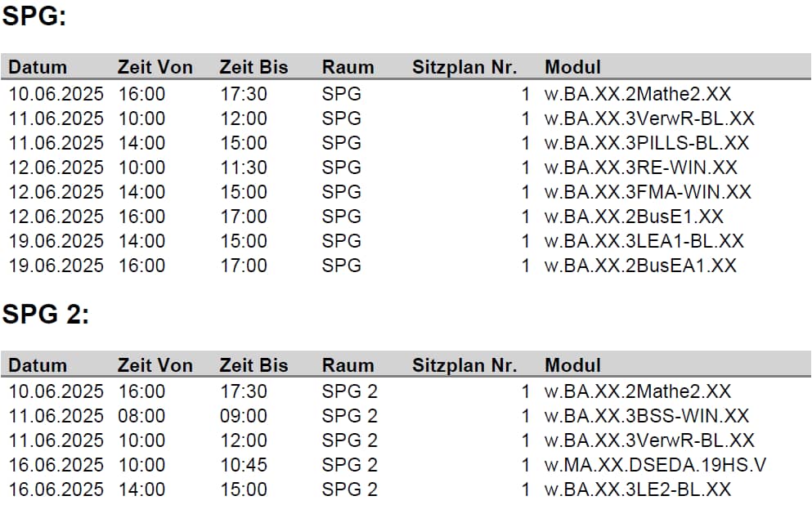812x505 pixels.
Task: Select the Zeit Von header in SPG table
Action: [155, 67]
